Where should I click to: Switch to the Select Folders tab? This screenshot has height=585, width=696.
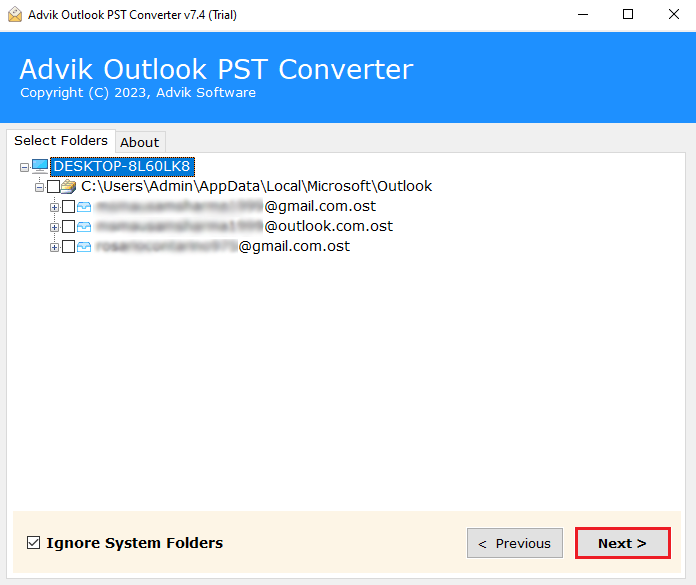[61, 141]
